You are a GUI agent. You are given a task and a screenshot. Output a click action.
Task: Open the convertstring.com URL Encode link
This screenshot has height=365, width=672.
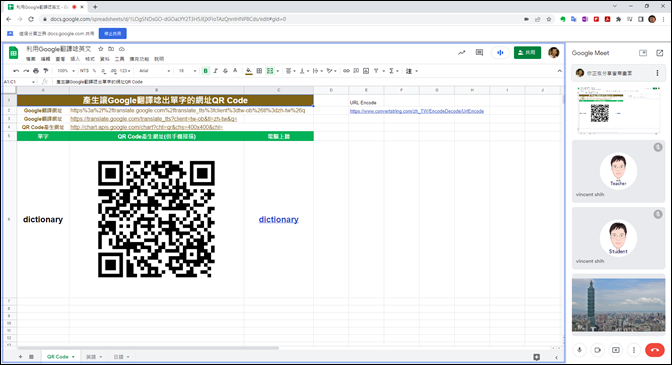point(417,111)
